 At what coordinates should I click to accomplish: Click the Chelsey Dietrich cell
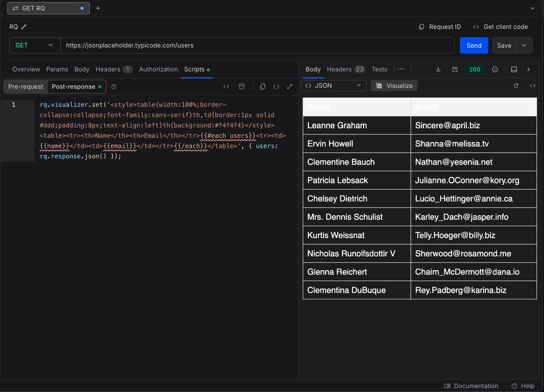coord(357,199)
